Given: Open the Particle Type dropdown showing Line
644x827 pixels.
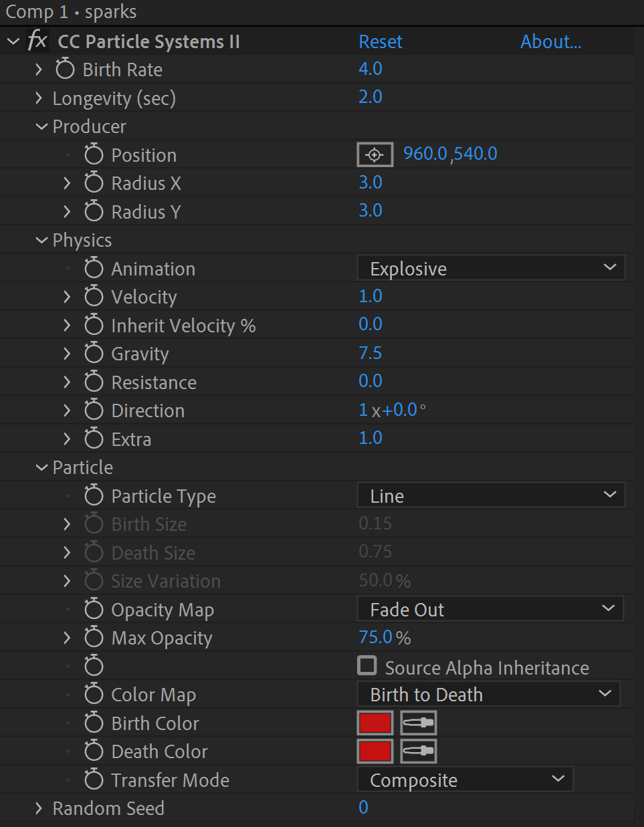Looking at the screenshot, I should [491, 495].
